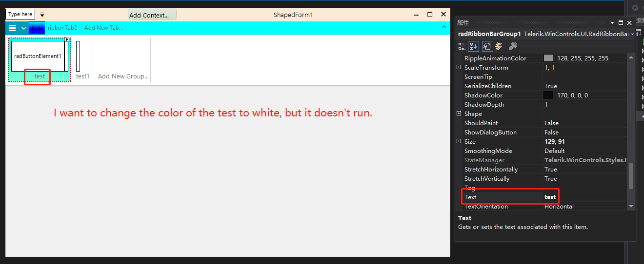Switch to Categorized view in Properties panel

pyautogui.click(x=462, y=46)
